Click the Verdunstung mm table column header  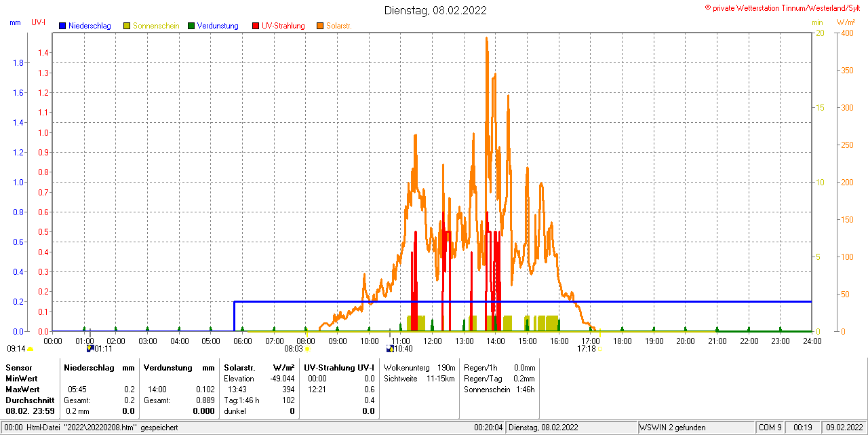click(179, 367)
